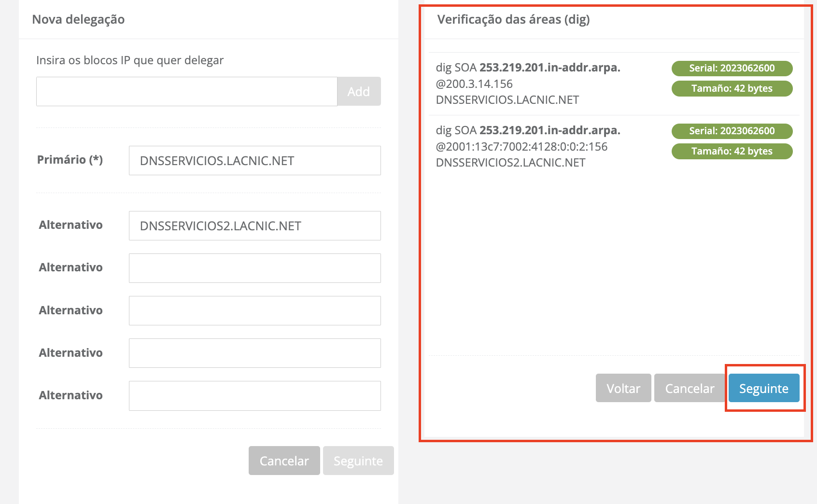Image resolution: width=817 pixels, height=504 pixels.
Task: Click the Verificação das áreas (dig) heading
Action: [513, 19]
